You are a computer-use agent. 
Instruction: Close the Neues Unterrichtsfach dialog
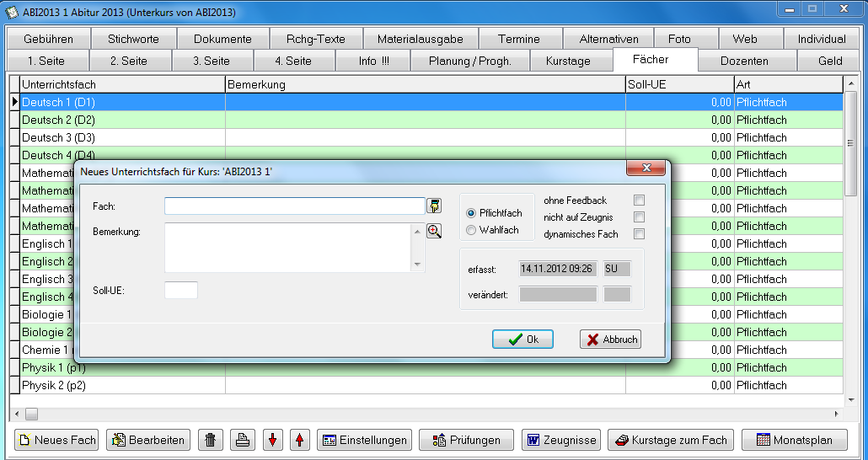click(646, 167)
